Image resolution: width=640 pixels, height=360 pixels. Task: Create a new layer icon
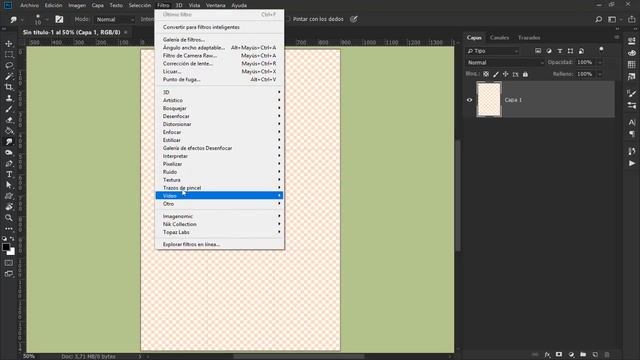click(595, 355)
